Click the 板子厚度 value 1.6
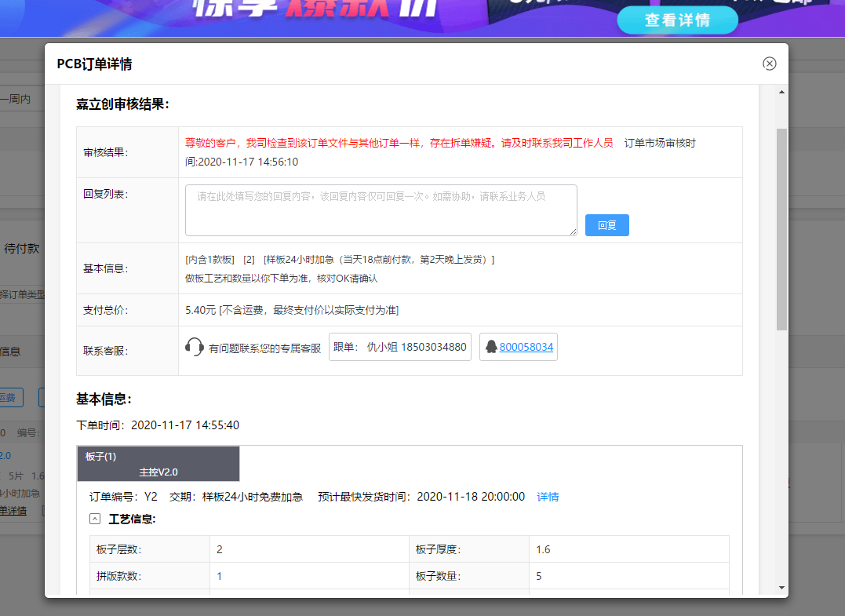The image size is (845, 616). (543, 549)
